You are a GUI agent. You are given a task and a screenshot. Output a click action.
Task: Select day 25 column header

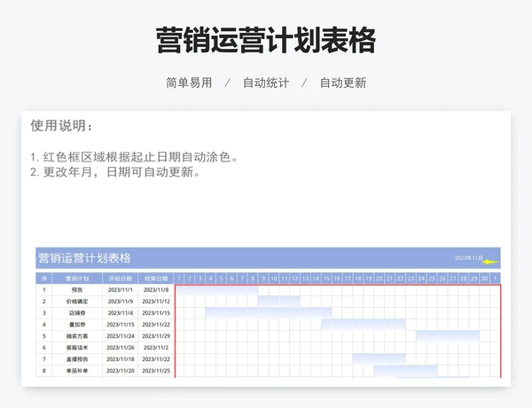(432, 279)
